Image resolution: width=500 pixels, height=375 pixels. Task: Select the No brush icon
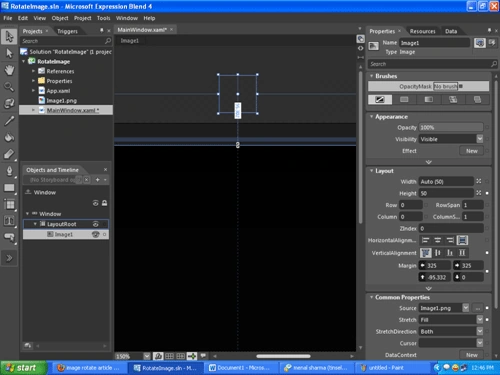tap(380, 99)
